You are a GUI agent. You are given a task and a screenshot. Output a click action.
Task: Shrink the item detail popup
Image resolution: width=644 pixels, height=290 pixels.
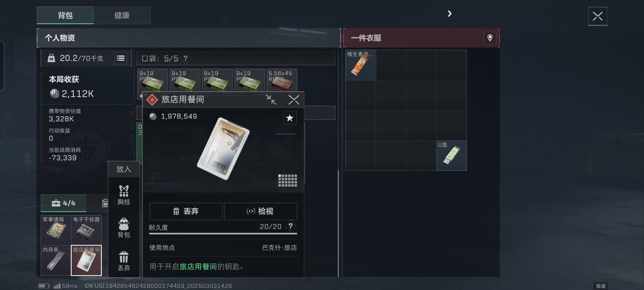(271, 100)
